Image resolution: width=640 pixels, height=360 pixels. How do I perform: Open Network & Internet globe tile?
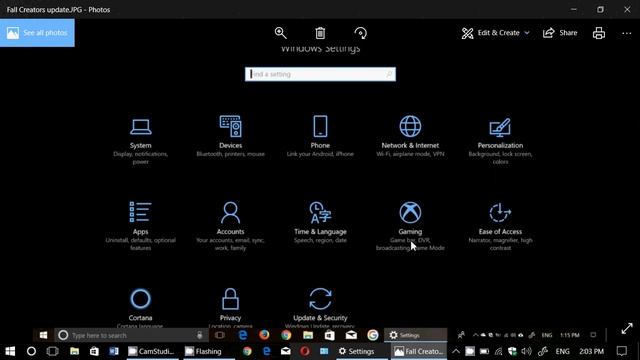410,136
